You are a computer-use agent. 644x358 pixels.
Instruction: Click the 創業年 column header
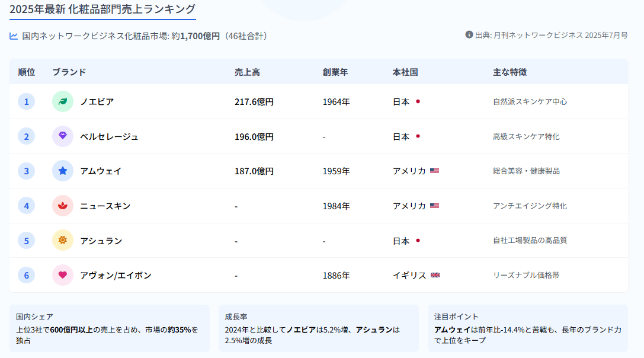[x=335, y=72]
